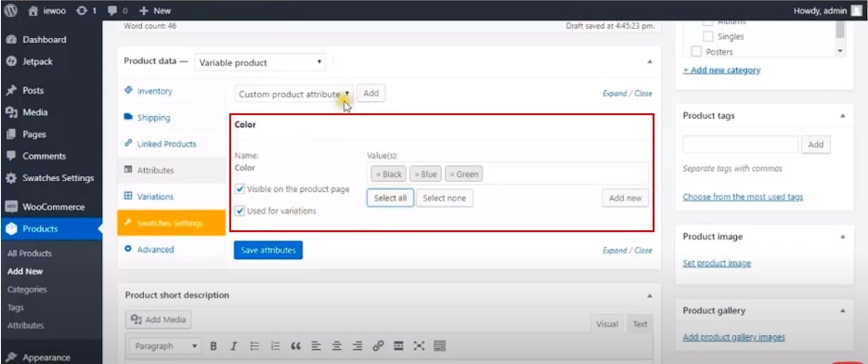Toggle Visible on the product page checkbox
This screenshot has height=364, width=868.
pyautogui.click(x=240, y=188)
